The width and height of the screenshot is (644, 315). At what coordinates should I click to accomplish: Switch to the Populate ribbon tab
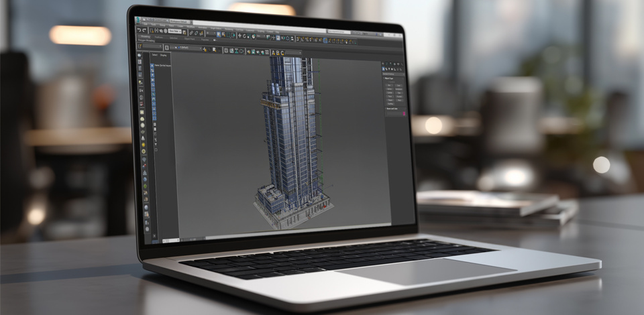tap(205, 40)
